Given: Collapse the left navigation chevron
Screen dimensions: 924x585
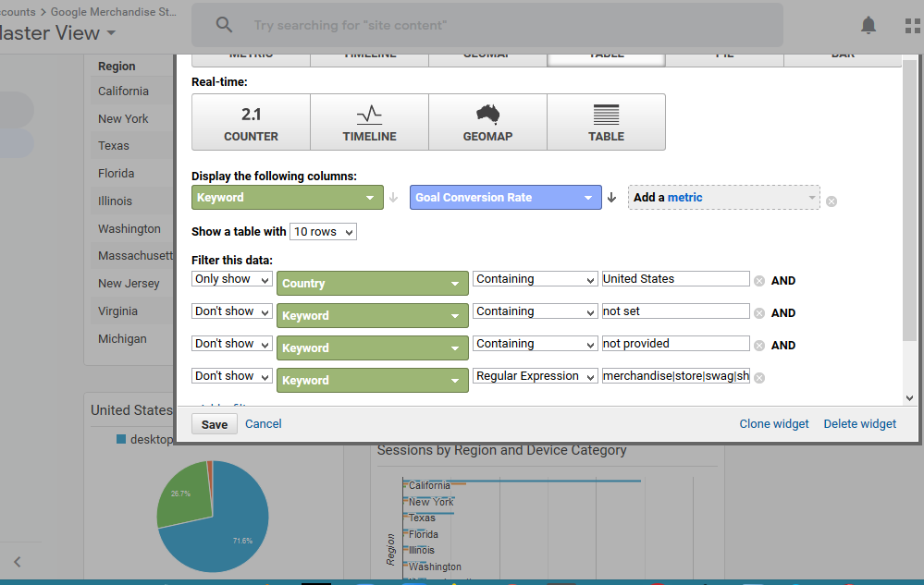Looking at the screenshot, I should point(17,562).
